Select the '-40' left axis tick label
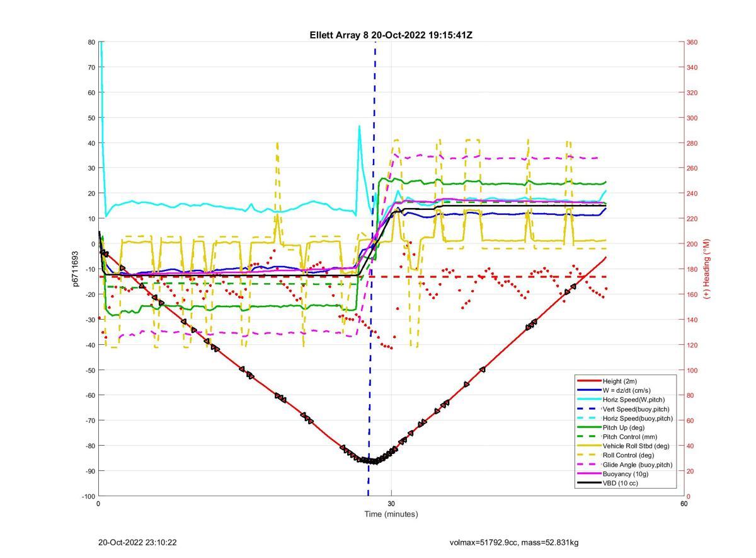The height and width of the screenshot is (558, 756). point(91,345)
